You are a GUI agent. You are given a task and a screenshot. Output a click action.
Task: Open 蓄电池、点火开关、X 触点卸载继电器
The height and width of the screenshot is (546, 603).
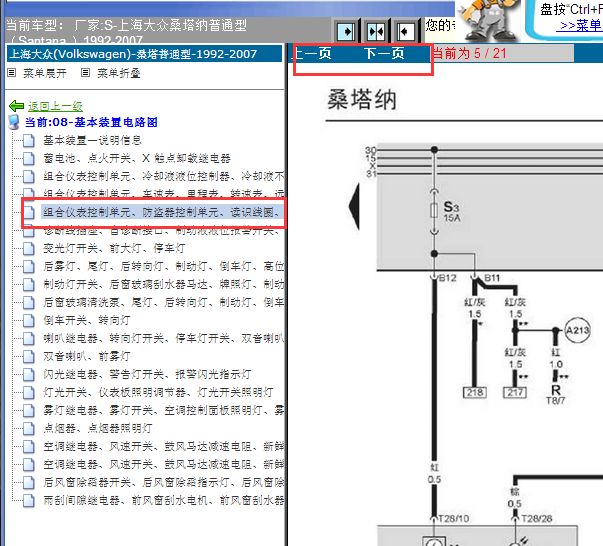(x=137, y=158)
